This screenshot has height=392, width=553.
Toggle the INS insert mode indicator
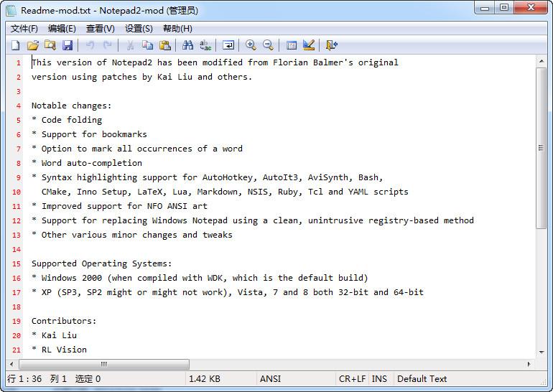pyautogui.click(x=379, y=378)
